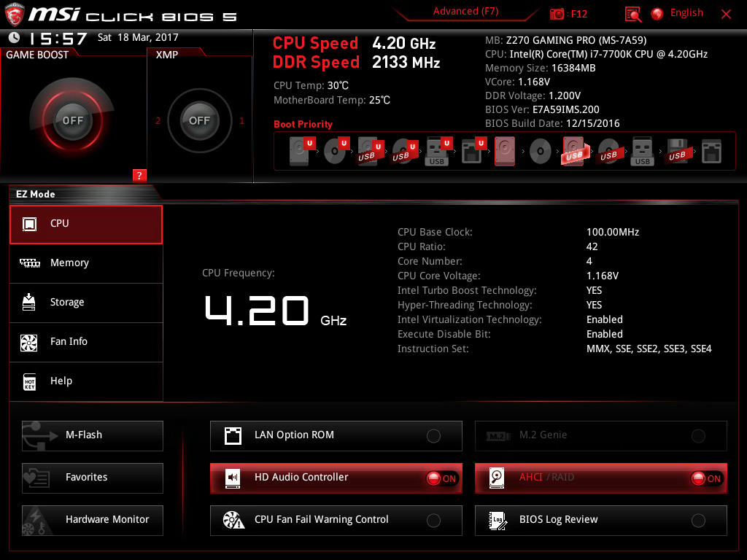Activate the XMP profile dial
Image resolution: width=747 pixels, height=560 pixels.
[x=199, y=121]
